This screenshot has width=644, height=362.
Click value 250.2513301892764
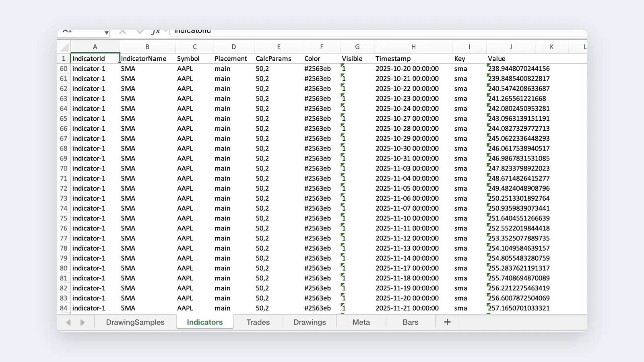click(519, 198)
